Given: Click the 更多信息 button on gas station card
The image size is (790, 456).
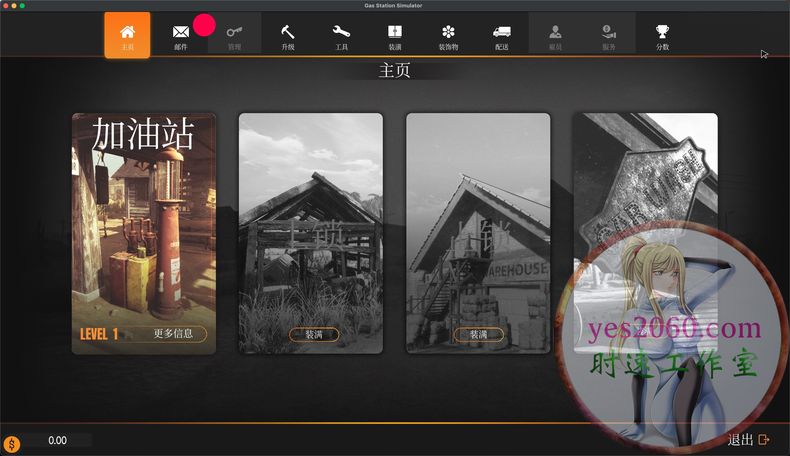Looking at the screenshot, I should pyautogui.click(x=180, y=334).
